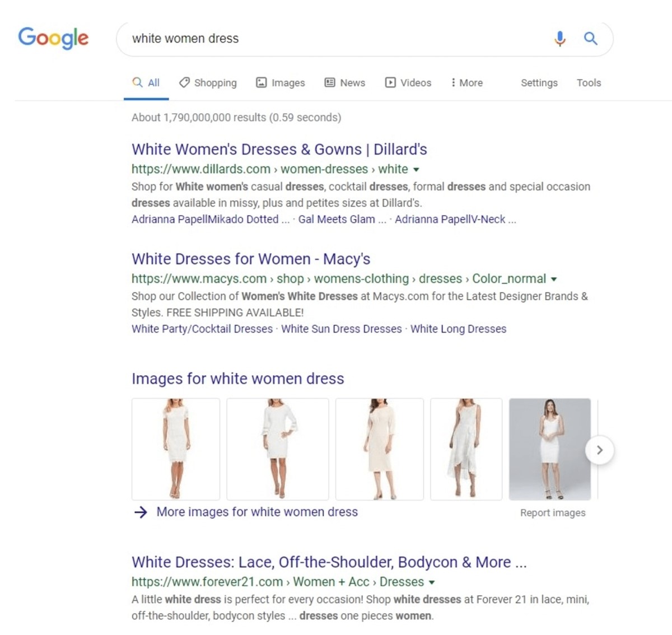Switch to the Images tab

pos(281,83)
